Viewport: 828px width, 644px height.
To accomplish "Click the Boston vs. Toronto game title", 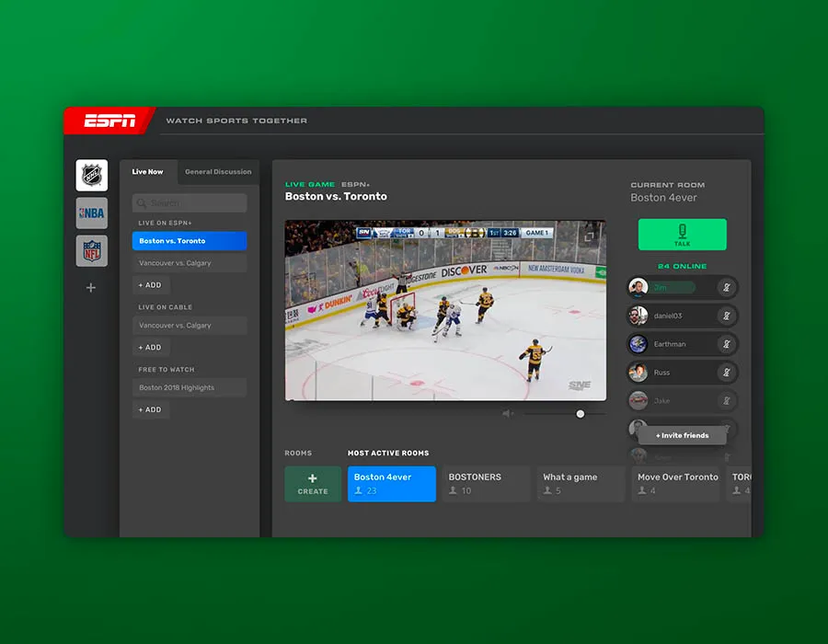I will pos(336,196).
